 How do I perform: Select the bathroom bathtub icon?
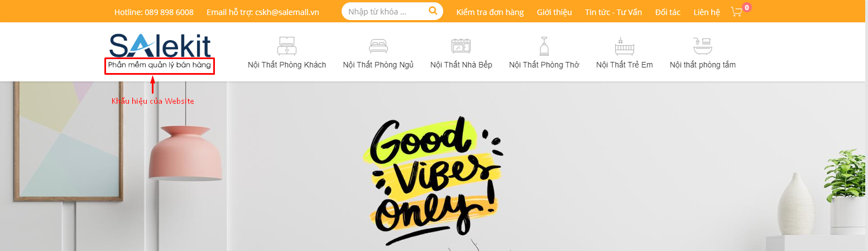(x=702, y=45)
